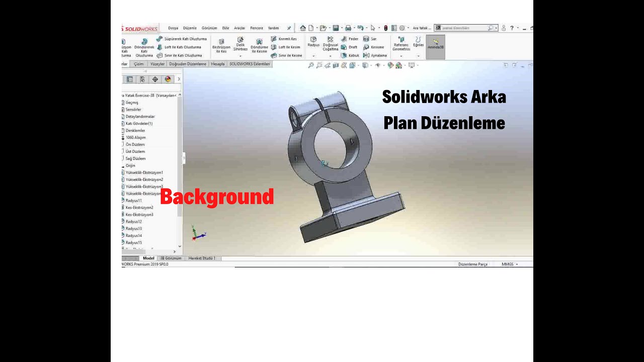Open the Düzenle menu
Screen dimensions: 644x362
pyautogui.click(x=190, y=28)
